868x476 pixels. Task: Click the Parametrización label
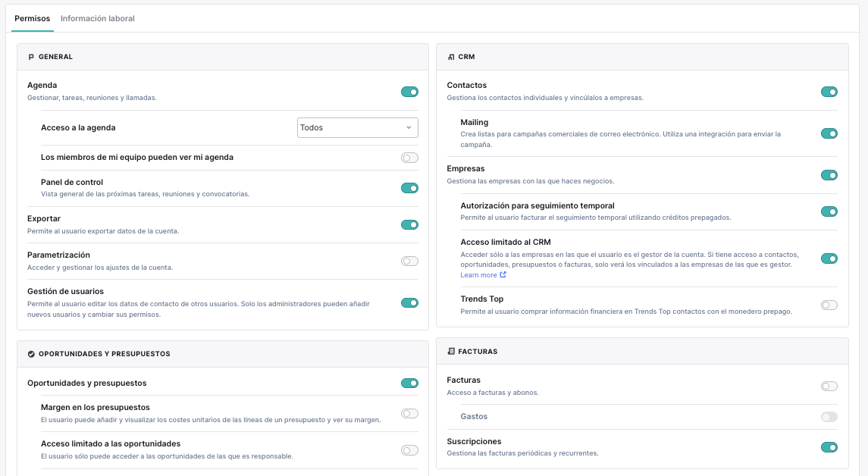58,255
